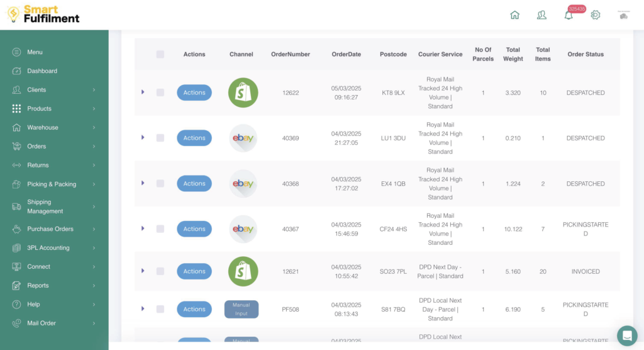Expand the row details for order 12621

coord(143,271)
